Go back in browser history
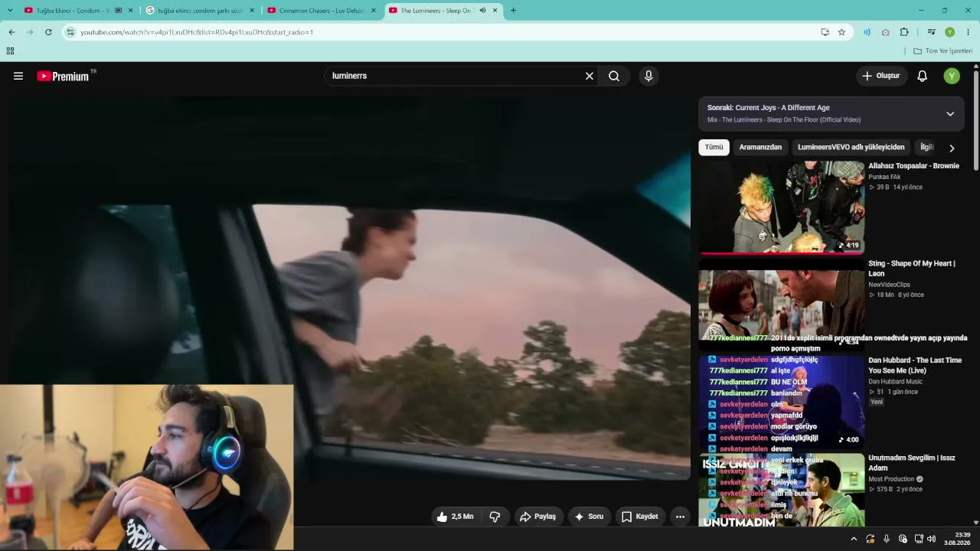The width and height of the screenshot is (980, 551). (x=11, y=32)
